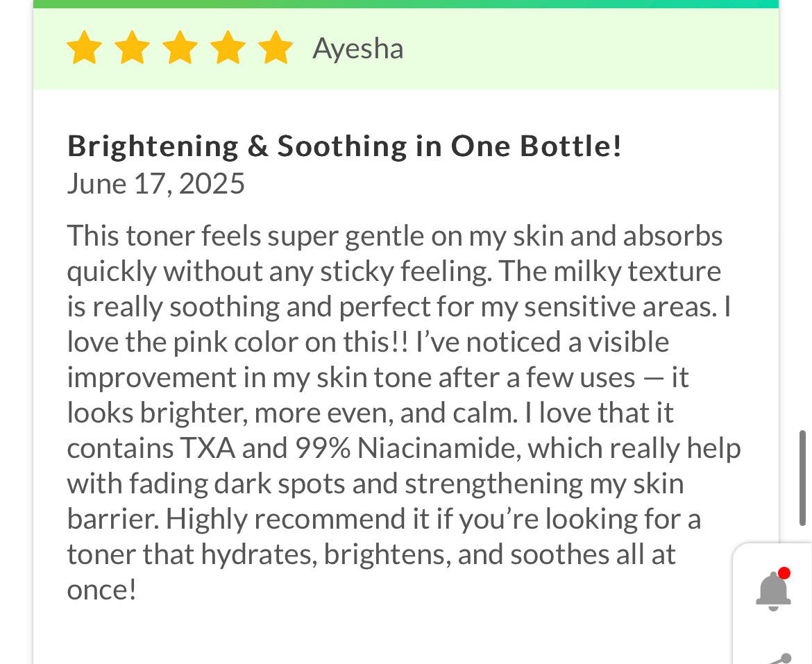Click the final word "once!" of the review
Image resolution: width=812 pixels, height=664 pixels.
pyautogui.click(x=101, y=590)
